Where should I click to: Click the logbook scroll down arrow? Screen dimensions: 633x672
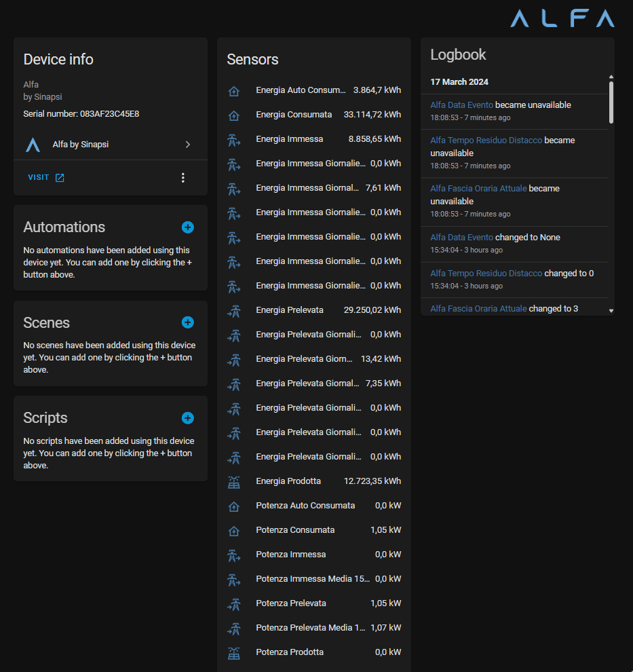click(x=611, y=311)
